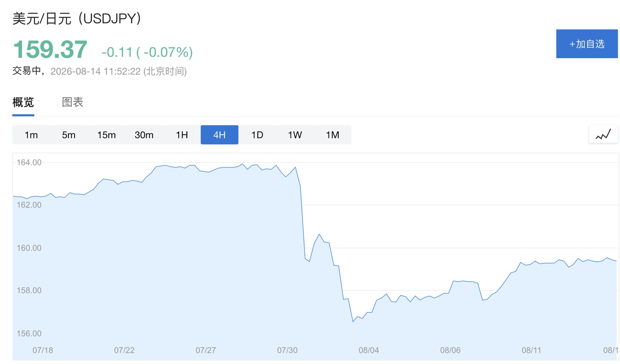Switch chart to 1M interval
The image size is (620, 364).
click(332, 135)
